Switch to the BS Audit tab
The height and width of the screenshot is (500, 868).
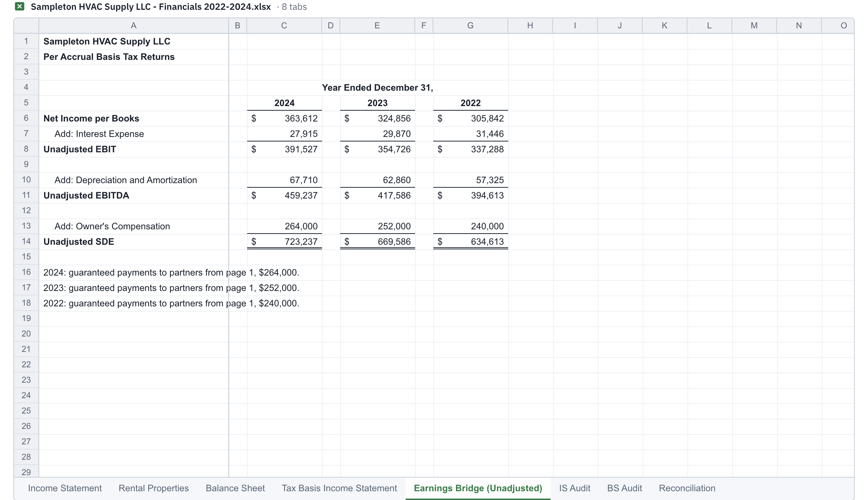[x=625, y=488]
